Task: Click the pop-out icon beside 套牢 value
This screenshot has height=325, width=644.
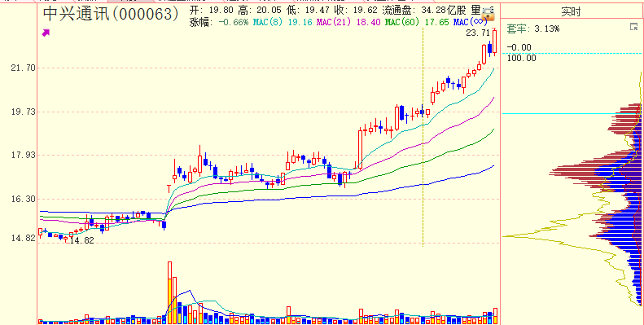Action: click(633, 27)
